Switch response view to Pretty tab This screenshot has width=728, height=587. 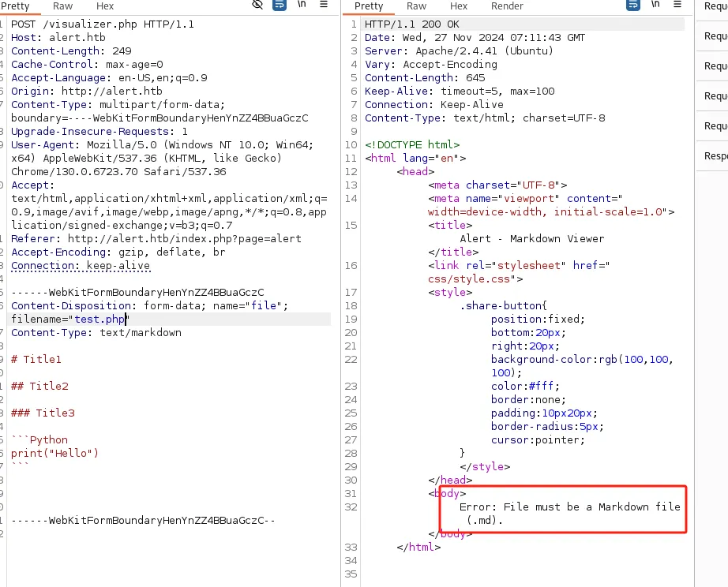pyautogui.click(x=369, y=6)
